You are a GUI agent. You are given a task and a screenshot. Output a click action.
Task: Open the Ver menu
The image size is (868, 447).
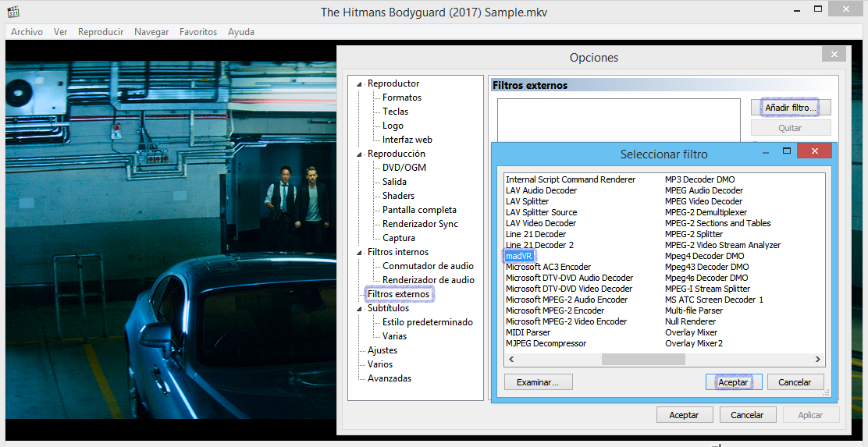pyautogui.click(x=60, y=32)
